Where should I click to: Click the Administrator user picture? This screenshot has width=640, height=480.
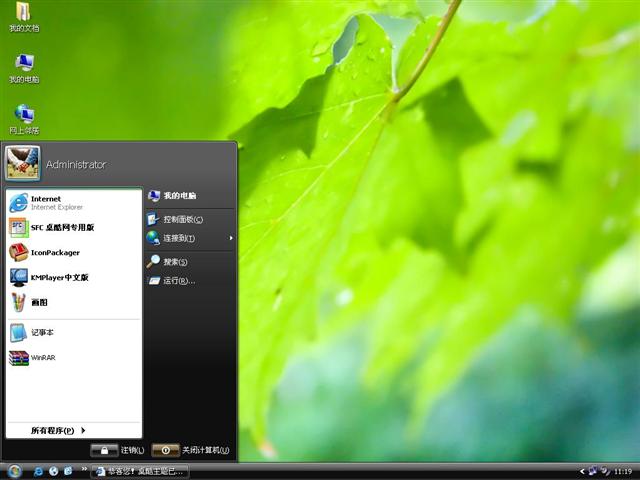point(22,163)
